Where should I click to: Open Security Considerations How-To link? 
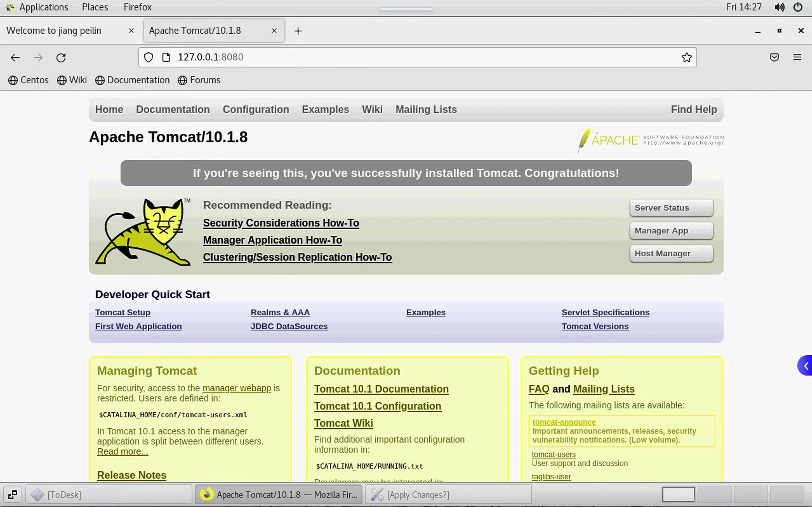point(281,223)
